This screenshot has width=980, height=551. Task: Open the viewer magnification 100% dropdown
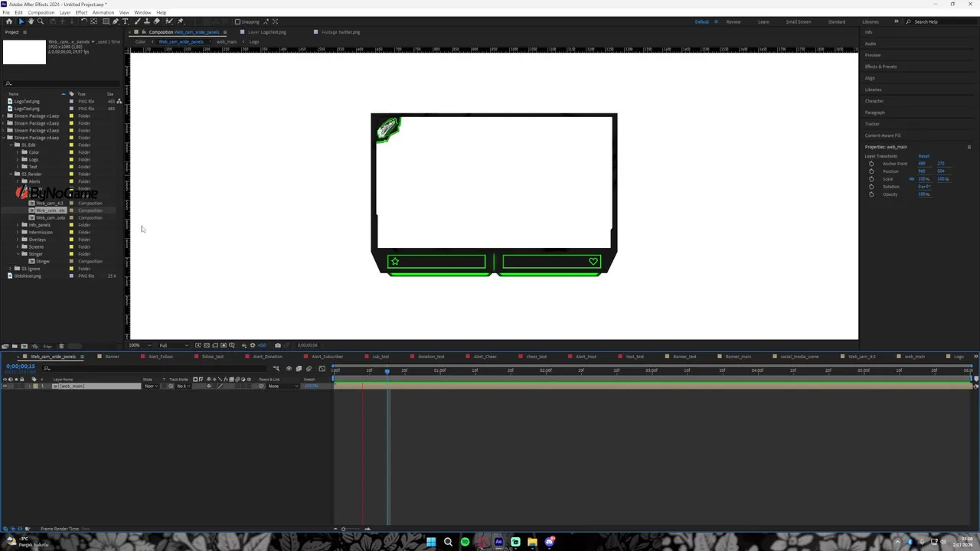tap(140, 345)
